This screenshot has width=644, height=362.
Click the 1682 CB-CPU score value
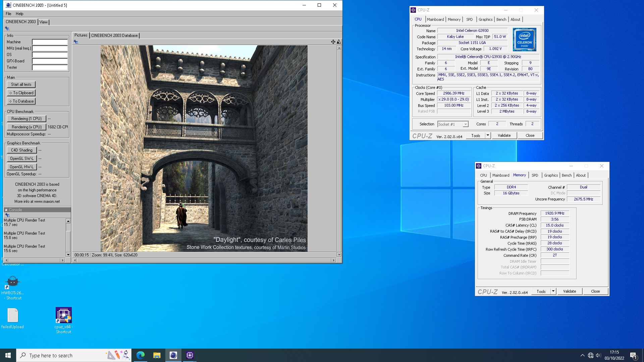point(58,127)
